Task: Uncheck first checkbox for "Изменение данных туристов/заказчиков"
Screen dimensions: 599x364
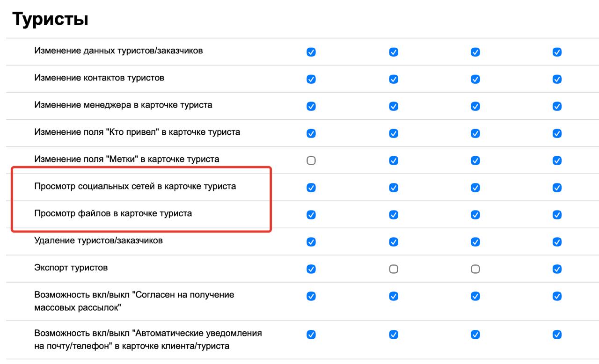Action: tap(311, 52)
